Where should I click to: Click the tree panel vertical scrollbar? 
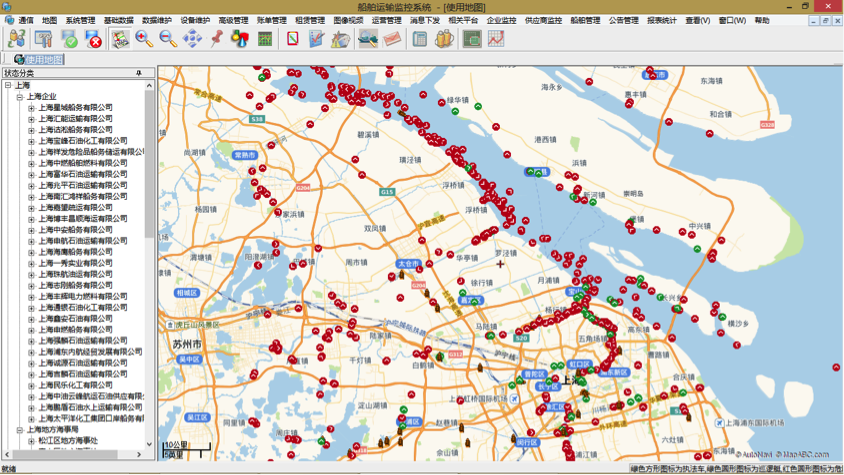coord(149,164)
